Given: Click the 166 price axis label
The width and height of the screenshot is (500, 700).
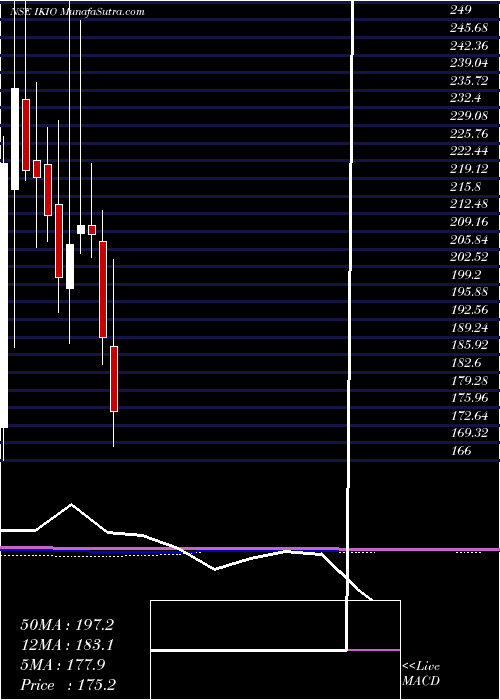Looking at the screenshot, I should point(461,451).
